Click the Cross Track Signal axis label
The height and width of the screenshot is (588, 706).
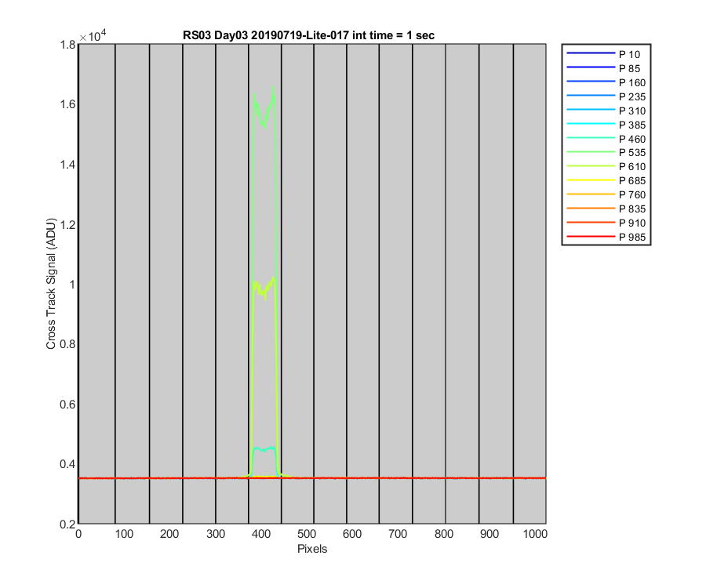pyautogui.click(x=51, y=284)
